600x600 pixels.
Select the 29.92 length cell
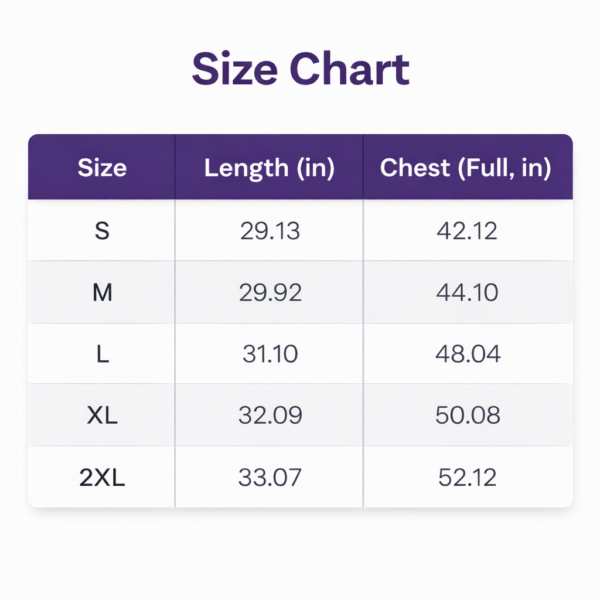(x=270, y=293)
